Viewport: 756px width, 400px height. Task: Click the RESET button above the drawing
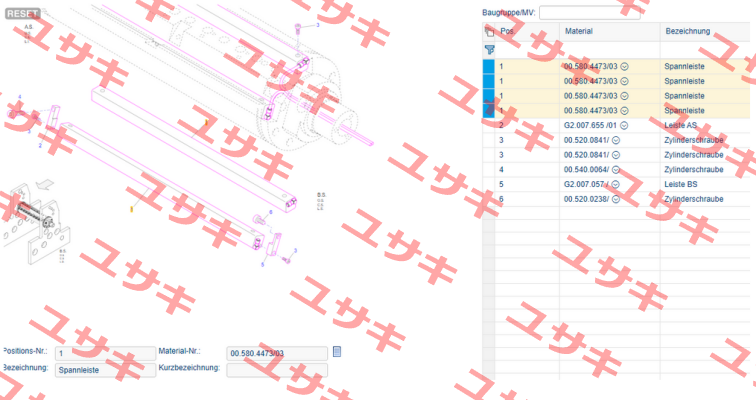(22, 13)
